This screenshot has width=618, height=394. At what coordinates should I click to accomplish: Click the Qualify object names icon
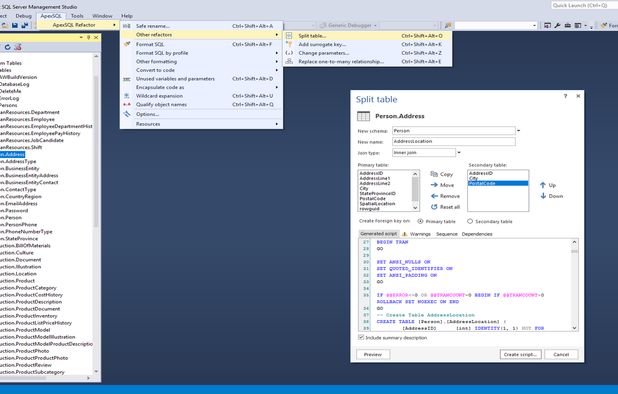[x=127, y=104]
